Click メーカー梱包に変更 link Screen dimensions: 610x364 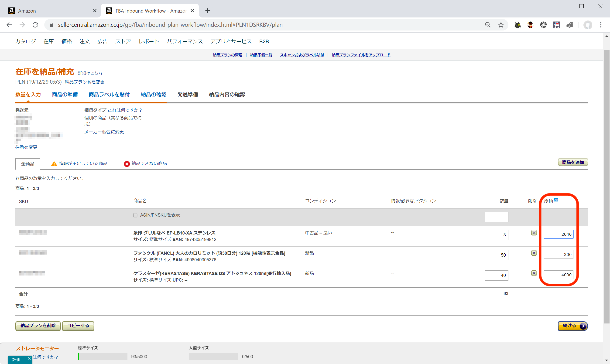coord(104,132)
